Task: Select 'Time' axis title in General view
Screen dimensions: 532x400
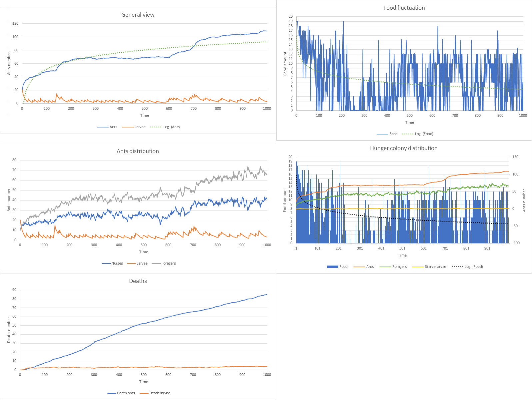Action: coord(145,115)
